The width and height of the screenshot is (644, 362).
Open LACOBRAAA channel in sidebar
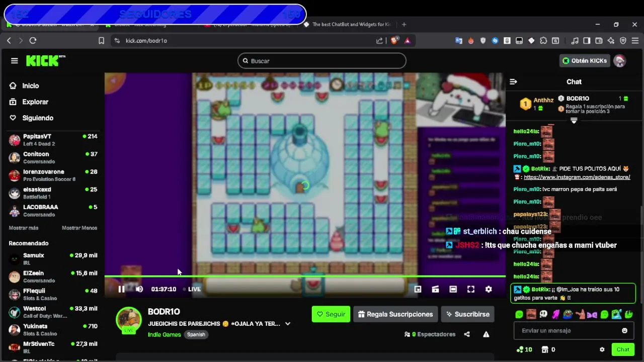(x=53, y=211)
